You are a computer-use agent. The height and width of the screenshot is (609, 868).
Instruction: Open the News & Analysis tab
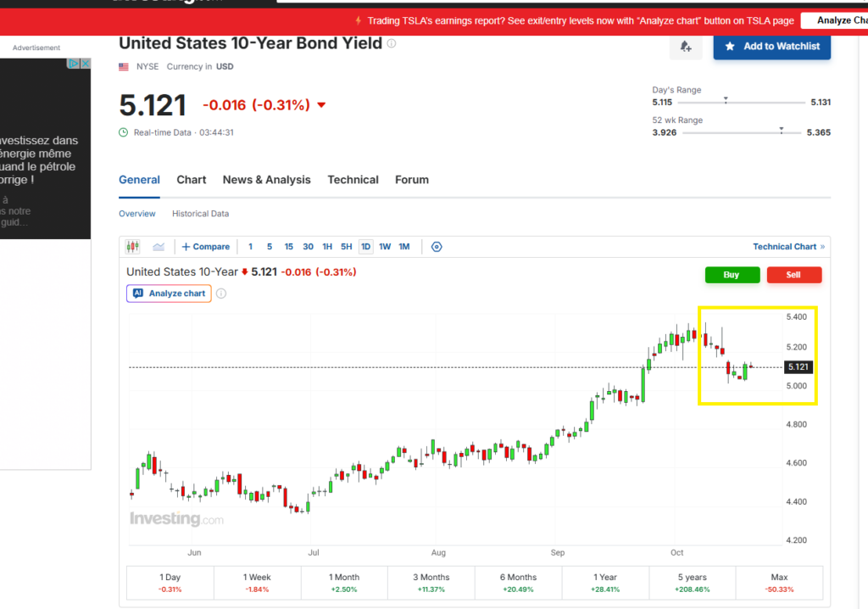[x=267, y=180]
